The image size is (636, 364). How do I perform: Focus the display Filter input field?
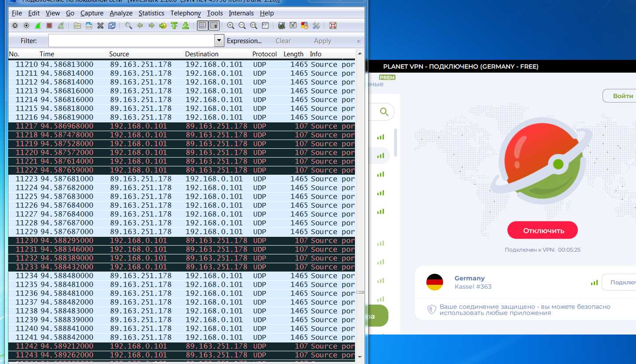click(131, 41)
